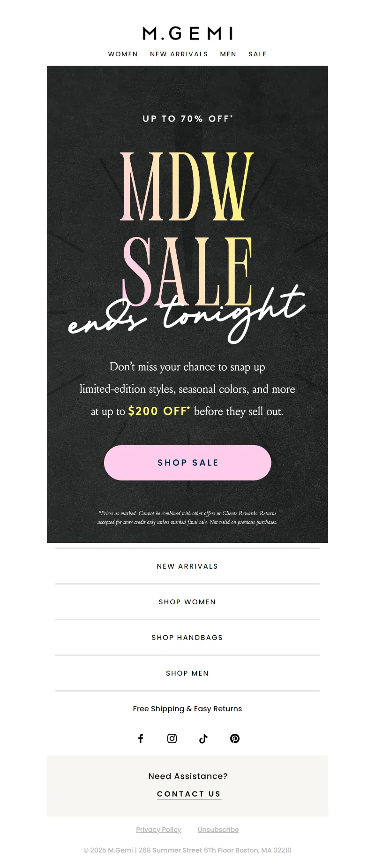Click the MDW Sale headline graphic
The width and height of the screenshot is (375, 868).
(187, 230)
